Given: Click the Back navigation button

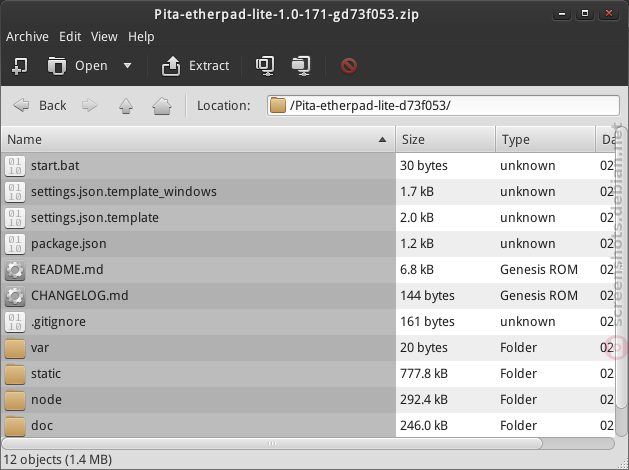Looking at the screenshot, I should coord(39,106).
